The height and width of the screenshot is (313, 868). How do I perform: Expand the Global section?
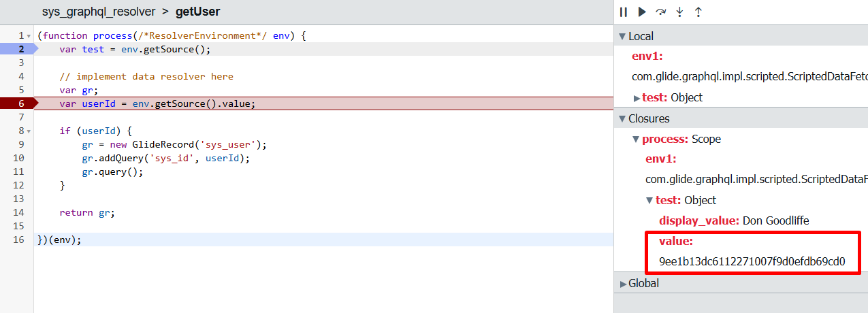(623, 284)
